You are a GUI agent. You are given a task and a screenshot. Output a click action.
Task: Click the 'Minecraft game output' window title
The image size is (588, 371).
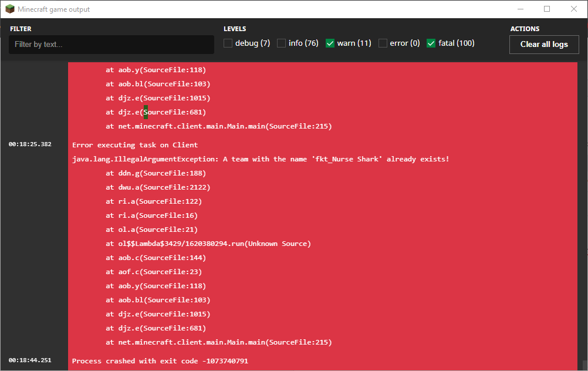(53, 9)
